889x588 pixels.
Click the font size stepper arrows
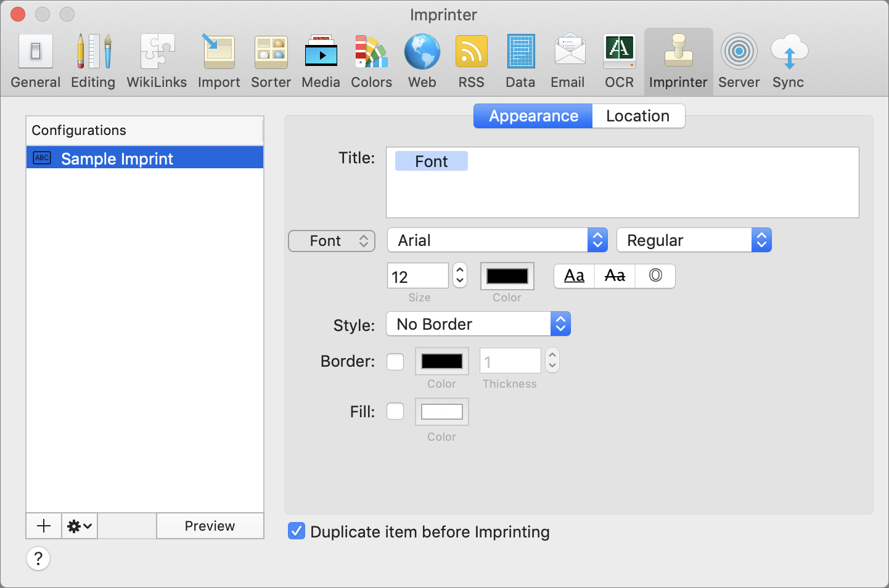[460, 276]
